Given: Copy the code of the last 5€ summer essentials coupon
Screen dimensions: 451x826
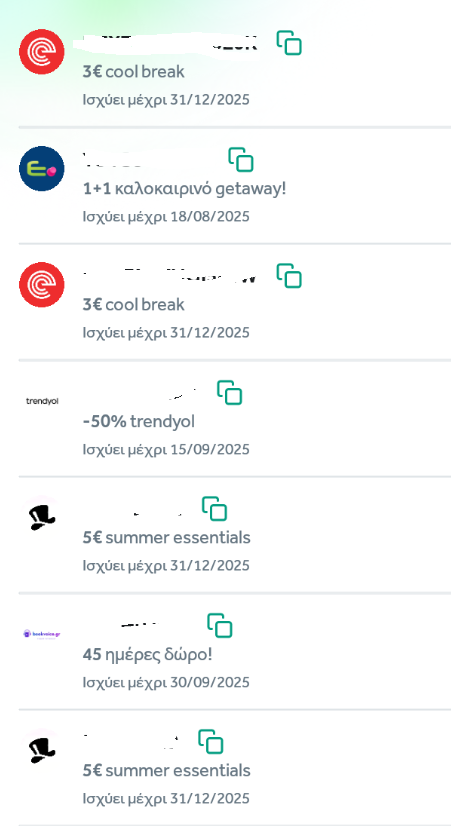Looking at the screenshot, I should (x=211, y=742).
